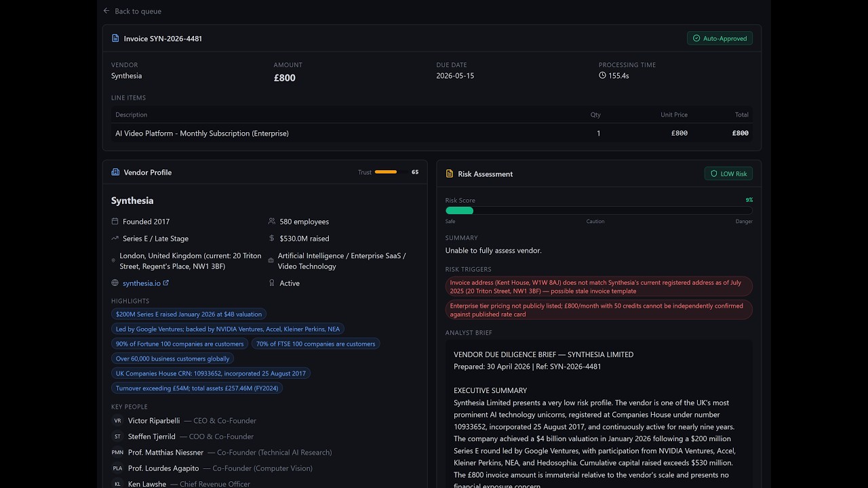Click the processing time value 155.4s
This screenshot has width=868, height=488.
[618, 76]
